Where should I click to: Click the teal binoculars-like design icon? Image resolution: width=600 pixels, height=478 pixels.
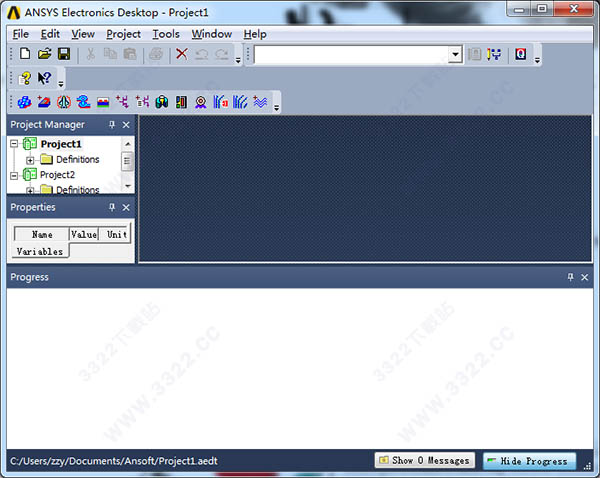point(162,102)
